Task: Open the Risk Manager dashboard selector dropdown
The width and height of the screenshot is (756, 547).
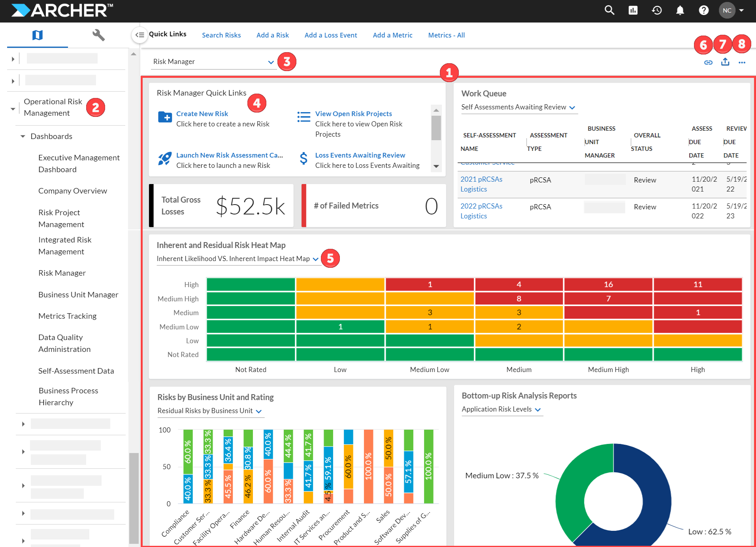Action: click(271, 62)
